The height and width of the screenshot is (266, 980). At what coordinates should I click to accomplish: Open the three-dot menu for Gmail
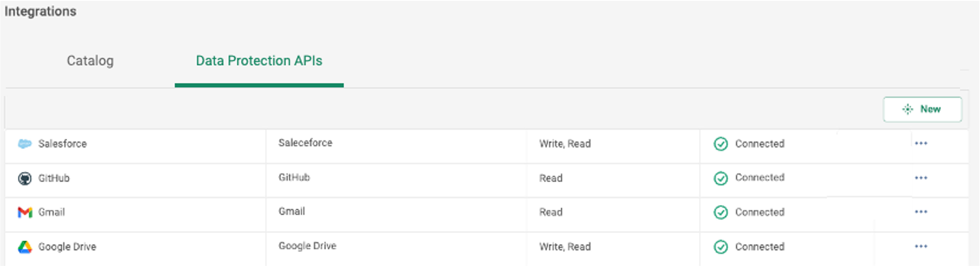click(x=921, y=212)
